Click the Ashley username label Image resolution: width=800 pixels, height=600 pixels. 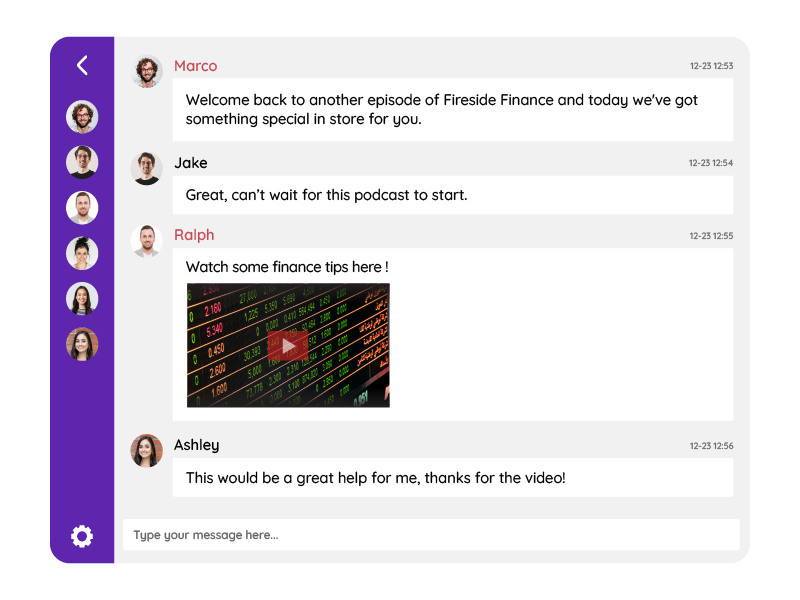(196, 445)
